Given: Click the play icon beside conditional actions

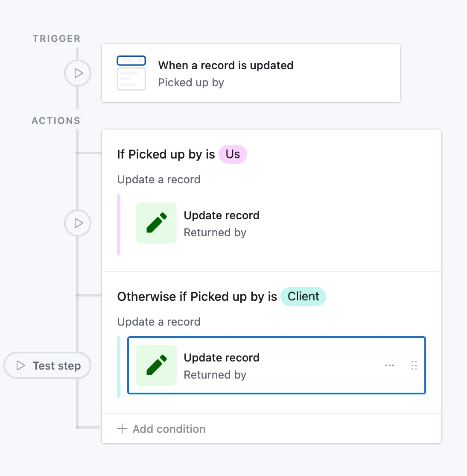Looking at the screenshot, I should coord(78,223).
